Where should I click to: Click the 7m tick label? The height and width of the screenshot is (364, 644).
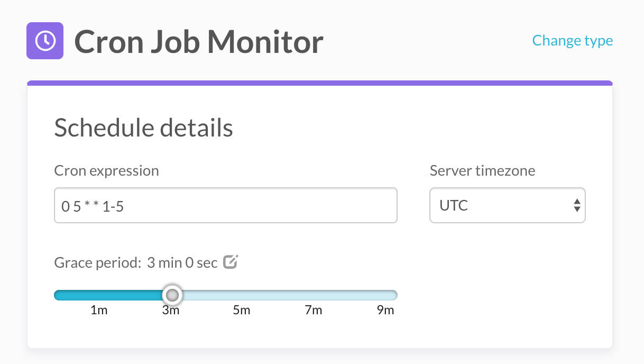tap(314, 310)
